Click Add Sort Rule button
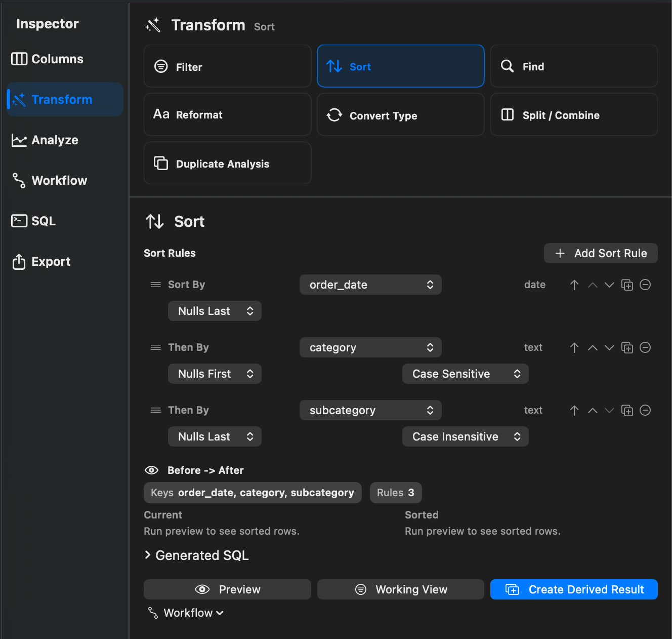 [x=601, y=253]
